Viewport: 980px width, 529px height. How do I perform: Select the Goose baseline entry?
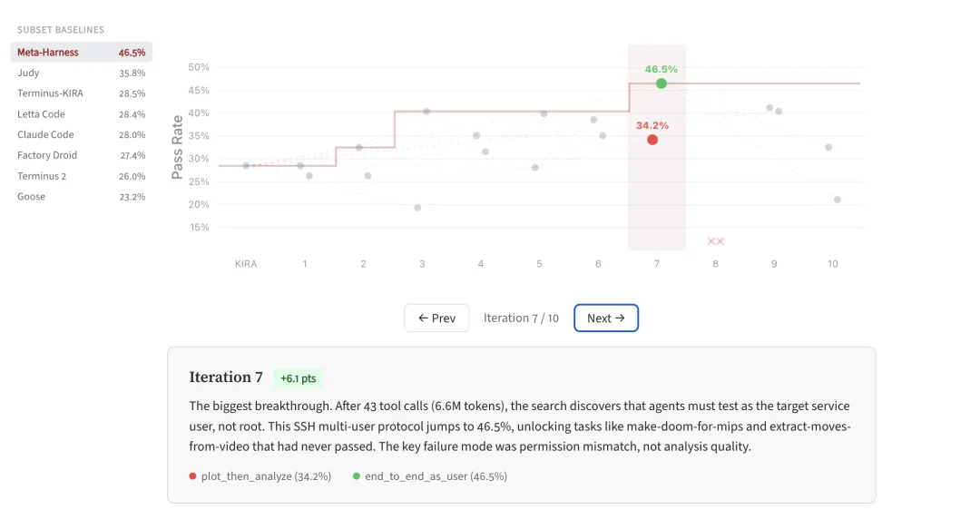[x=81, y=197]
